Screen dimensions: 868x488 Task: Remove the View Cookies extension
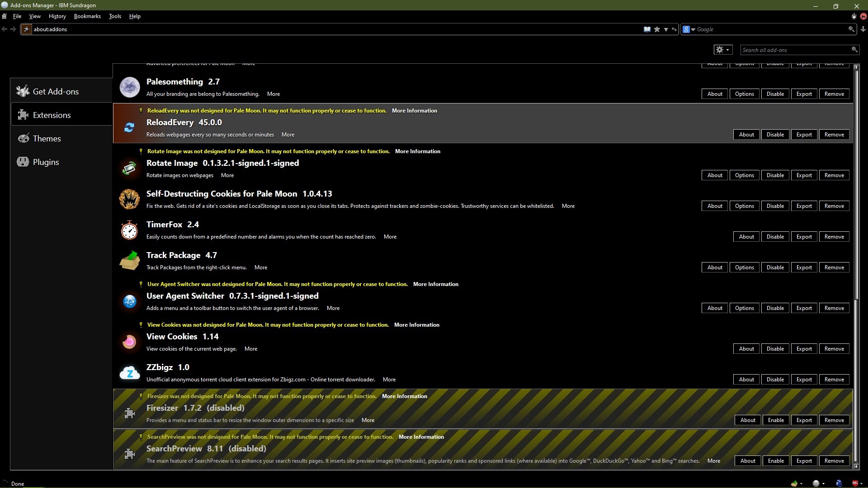pos(834,349)
